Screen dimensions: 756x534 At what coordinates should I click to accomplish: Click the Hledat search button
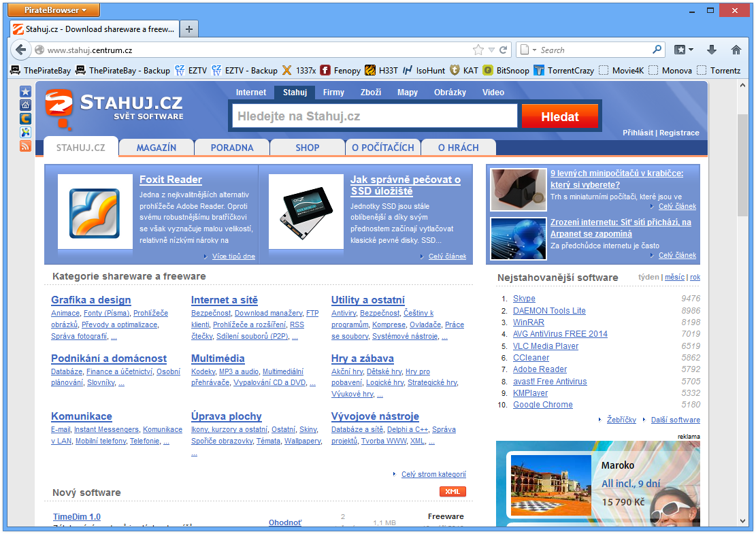tap(560, 116)
